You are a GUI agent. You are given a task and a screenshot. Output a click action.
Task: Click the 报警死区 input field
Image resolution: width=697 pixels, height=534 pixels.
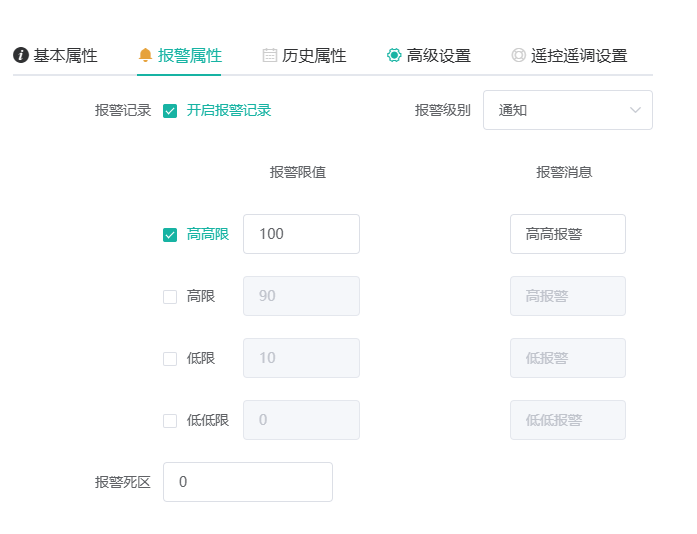(248, 482)
